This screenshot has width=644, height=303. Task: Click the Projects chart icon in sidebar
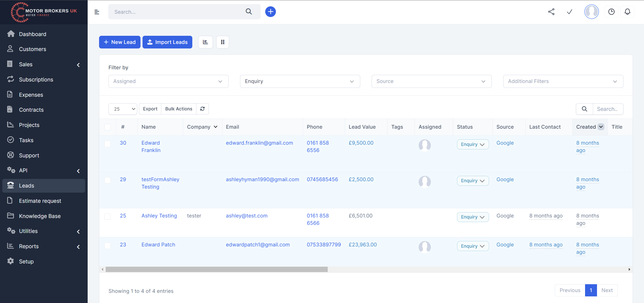coord(10,125)
